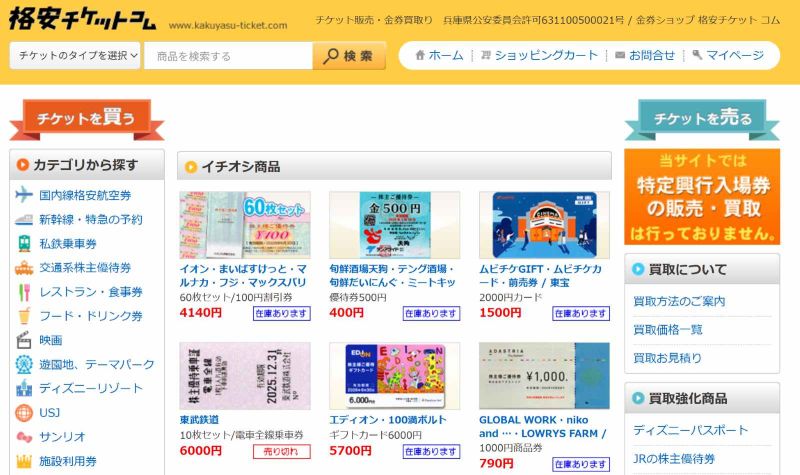Open the movie clapperboard icon
This screenshot has height=475, width=800.
(23, 340)
